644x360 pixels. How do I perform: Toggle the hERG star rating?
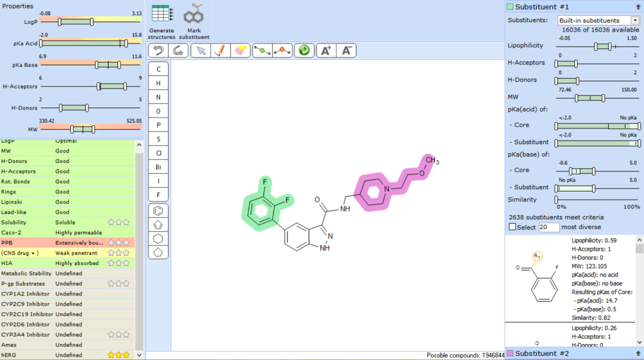pyautogui.click(x=119, y=355)
